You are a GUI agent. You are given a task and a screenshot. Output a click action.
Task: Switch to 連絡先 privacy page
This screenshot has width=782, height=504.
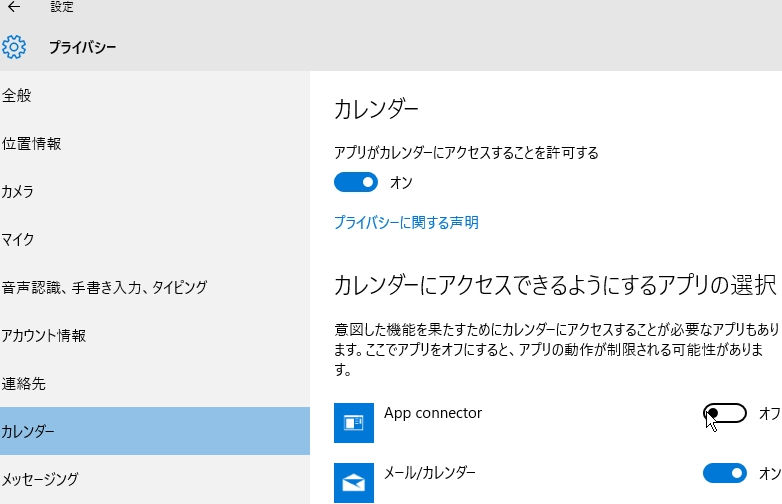[24, 384]
